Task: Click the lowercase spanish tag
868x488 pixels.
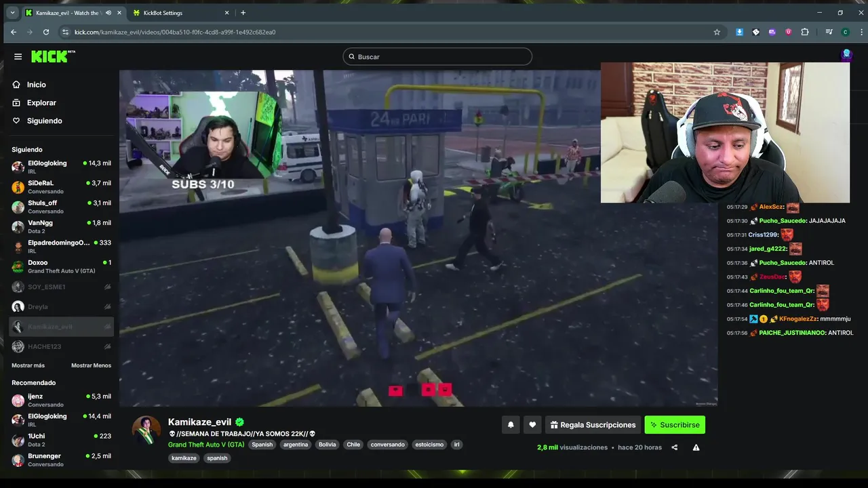Action: pyautogui.click(x=217, y=458)
